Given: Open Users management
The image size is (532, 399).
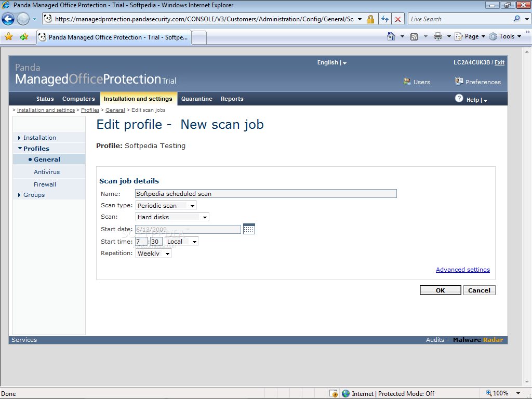Looking at the screenshot, I should (417, 82).
